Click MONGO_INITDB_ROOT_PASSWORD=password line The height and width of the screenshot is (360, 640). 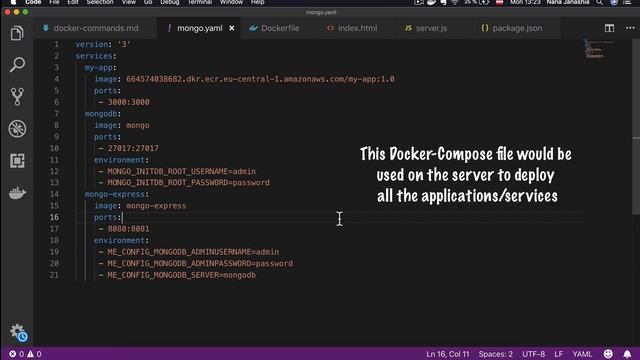tap(188, 182)
